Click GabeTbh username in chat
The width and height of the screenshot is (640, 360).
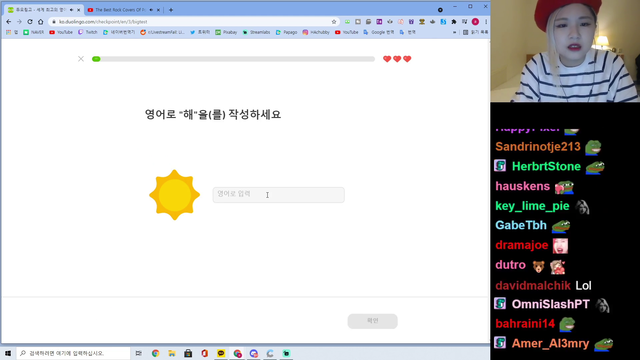tap(521, 225)
